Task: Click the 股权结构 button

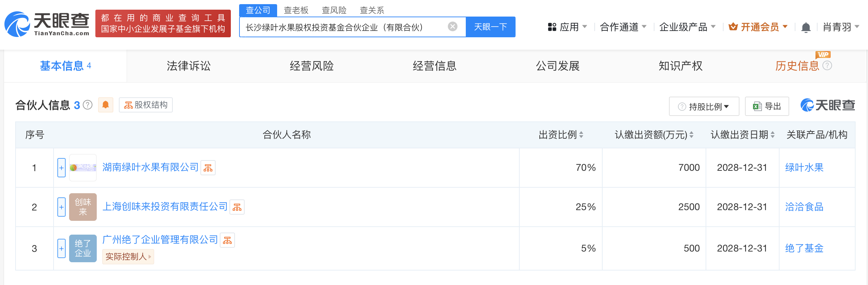Action: (146, 105)
